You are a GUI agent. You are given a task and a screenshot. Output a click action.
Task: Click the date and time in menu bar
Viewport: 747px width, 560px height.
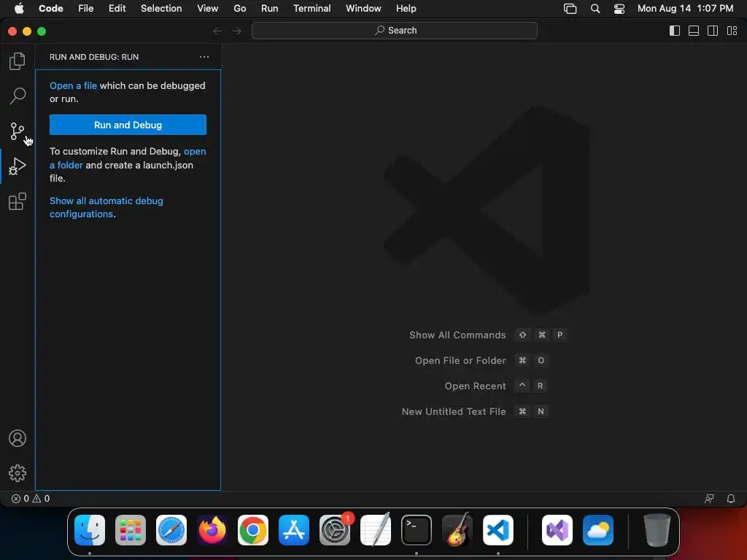686,9
